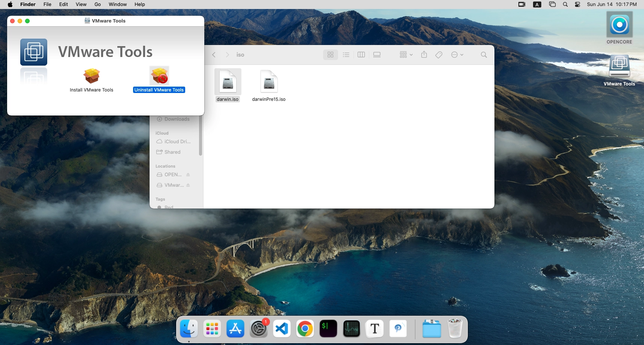Open the View menu

81,4
